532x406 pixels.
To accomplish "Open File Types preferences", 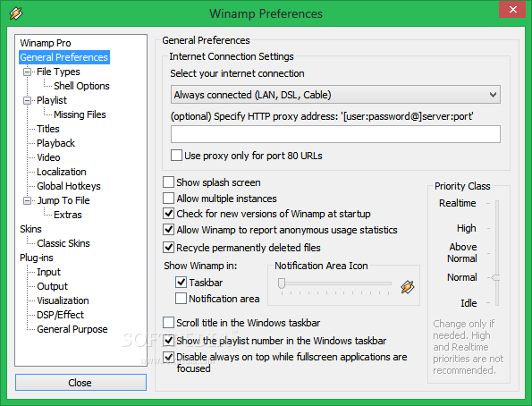I will (x=58, y=72).
